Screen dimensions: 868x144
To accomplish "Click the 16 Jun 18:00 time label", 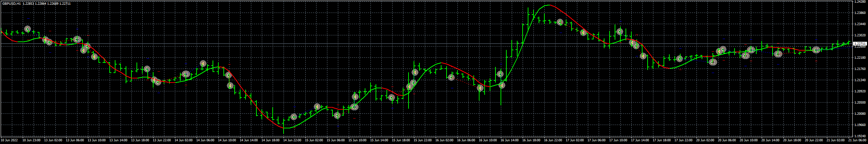I will pyautogui.click(x=531, y=140).
